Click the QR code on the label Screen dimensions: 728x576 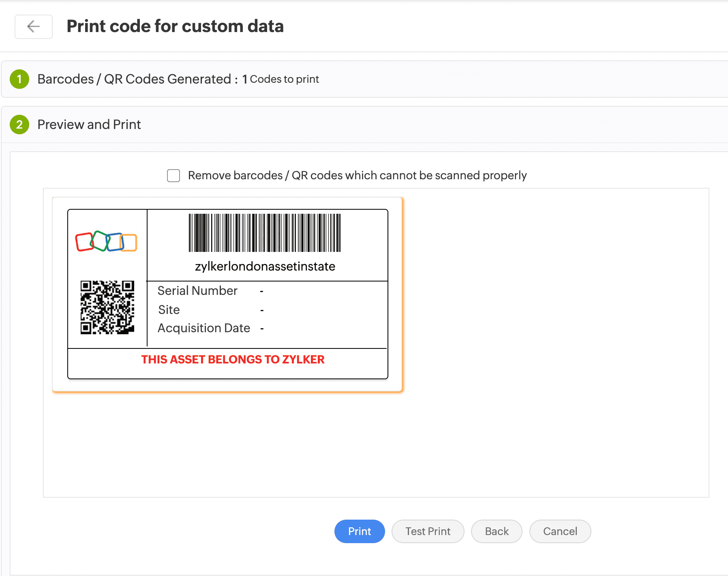[x=107, y=307]
